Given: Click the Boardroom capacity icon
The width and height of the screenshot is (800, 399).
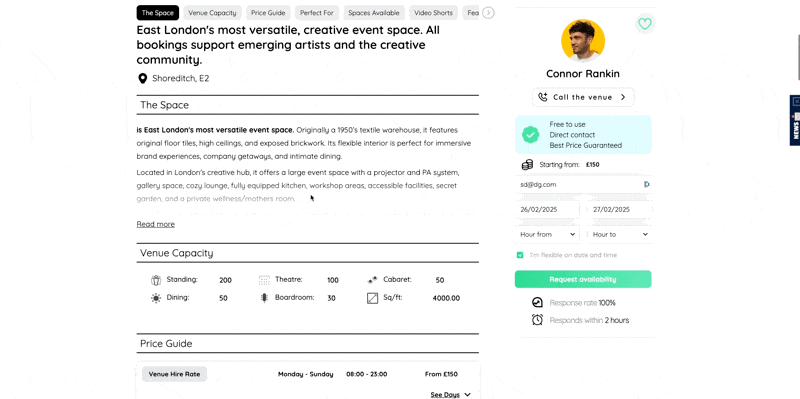Looking at the screenshot, I should 264,298.
